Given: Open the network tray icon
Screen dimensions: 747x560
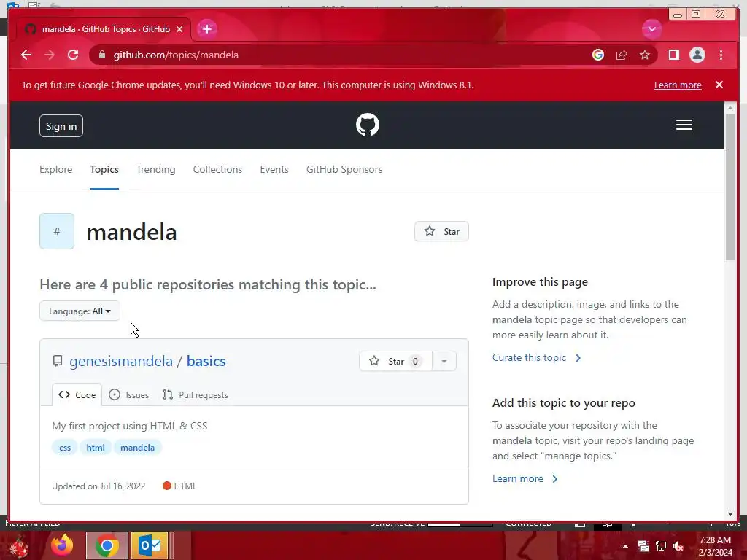Looking at the screenshot, I should point(661,546).
